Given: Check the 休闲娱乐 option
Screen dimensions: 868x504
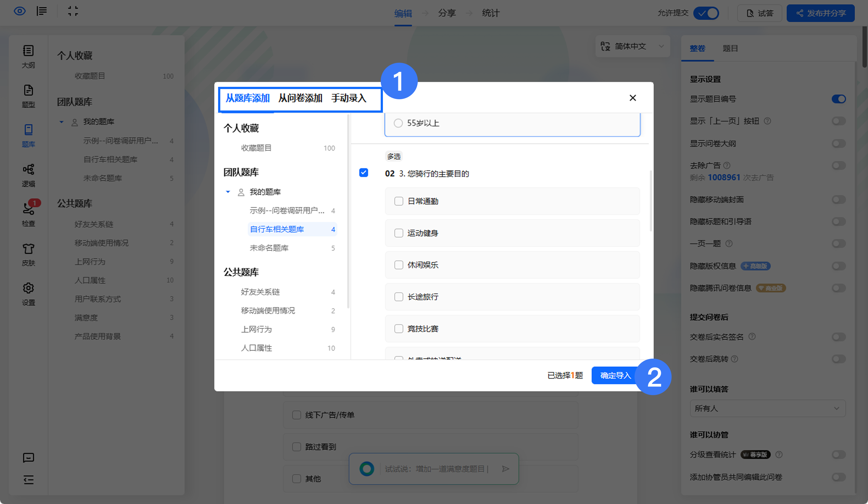Looking at the screenshot, I should (x=399, y=265).
